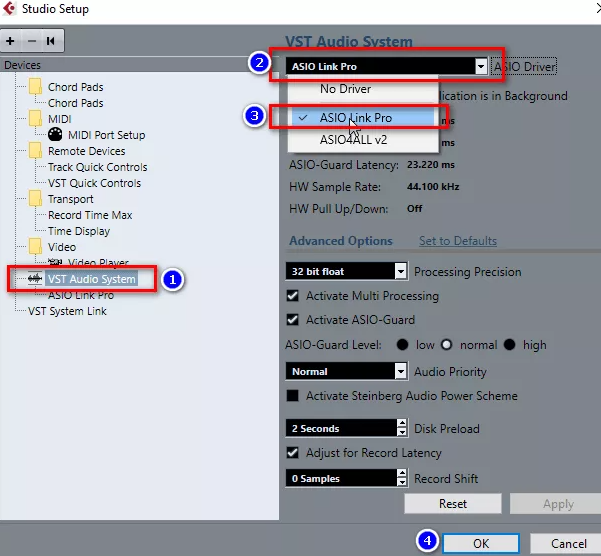Image resolution: width=601 pixels, height=556 pixels.
Task: Click the Apply button
Action: point(558,504)
